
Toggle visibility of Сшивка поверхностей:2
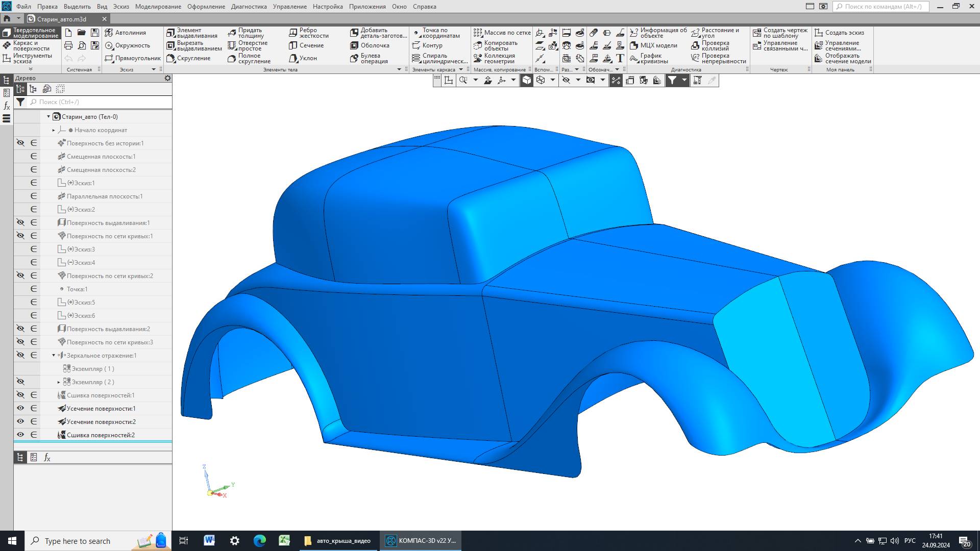pyautogui.click(x=20, y=435)
